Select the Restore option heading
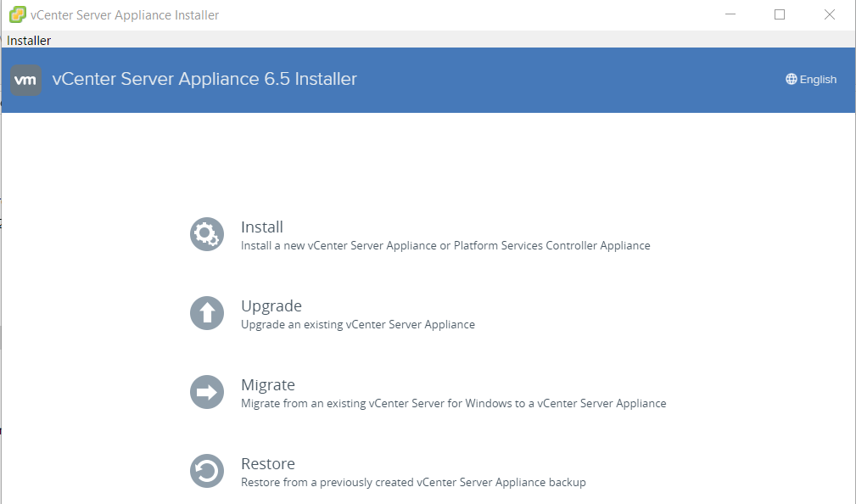 (268, 463)
